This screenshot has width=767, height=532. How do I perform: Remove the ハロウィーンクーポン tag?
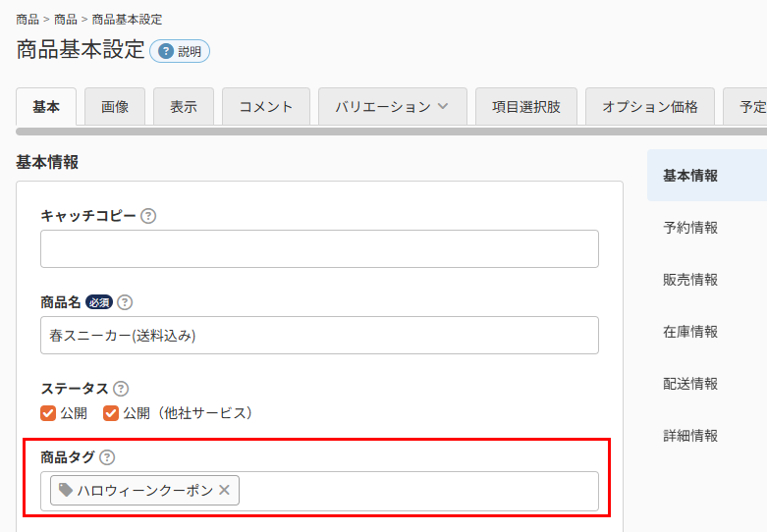click(x=225, y=490)
